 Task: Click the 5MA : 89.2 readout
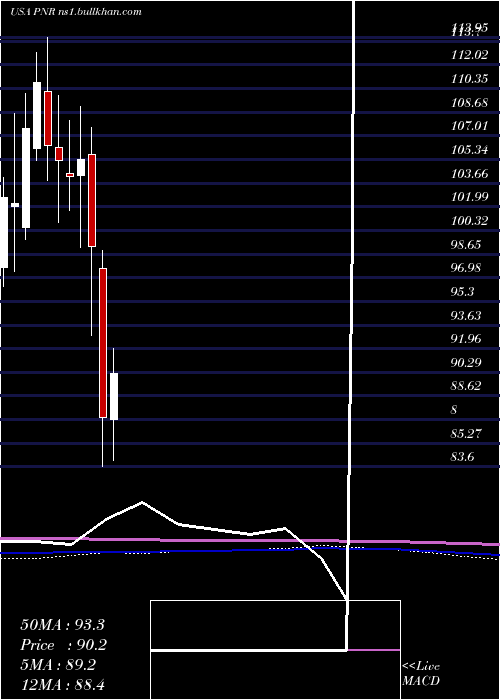click(59, 664)
